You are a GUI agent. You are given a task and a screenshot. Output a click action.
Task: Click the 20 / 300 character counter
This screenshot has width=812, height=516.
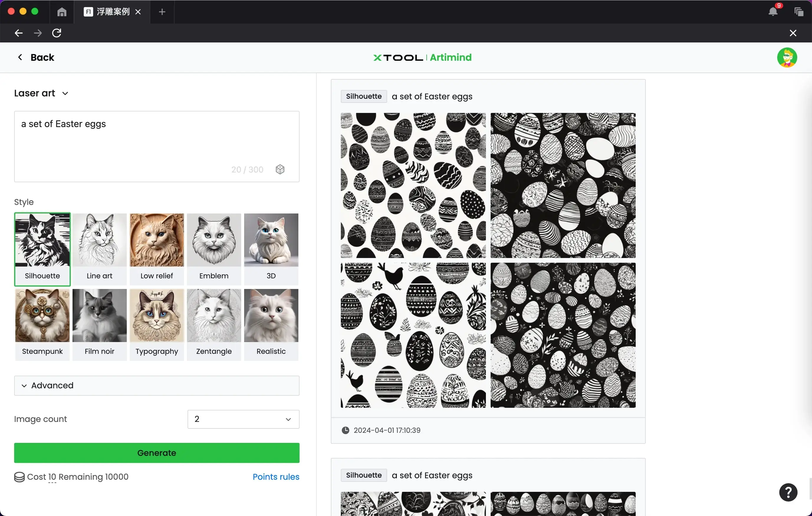[x=247, y=169]
